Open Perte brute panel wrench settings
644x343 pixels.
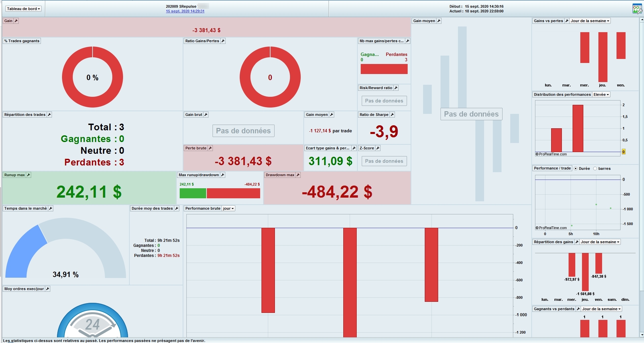pyautogui.click(x=210, y=148)
